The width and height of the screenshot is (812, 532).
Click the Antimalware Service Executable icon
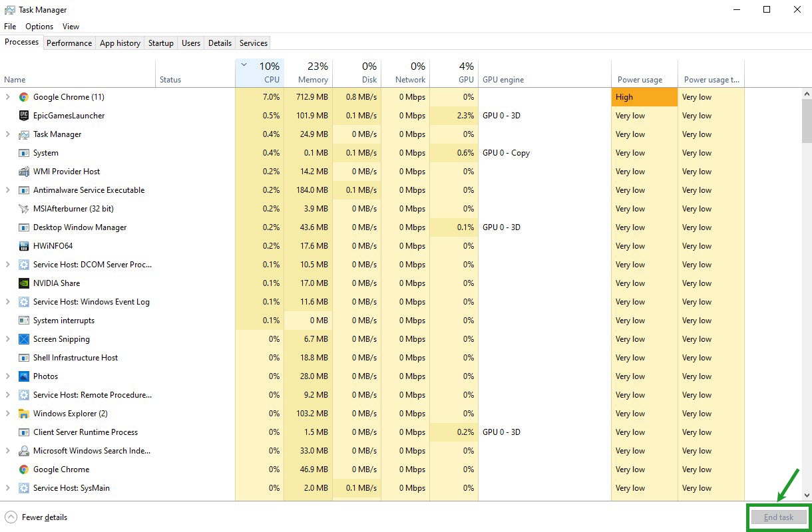24,190
